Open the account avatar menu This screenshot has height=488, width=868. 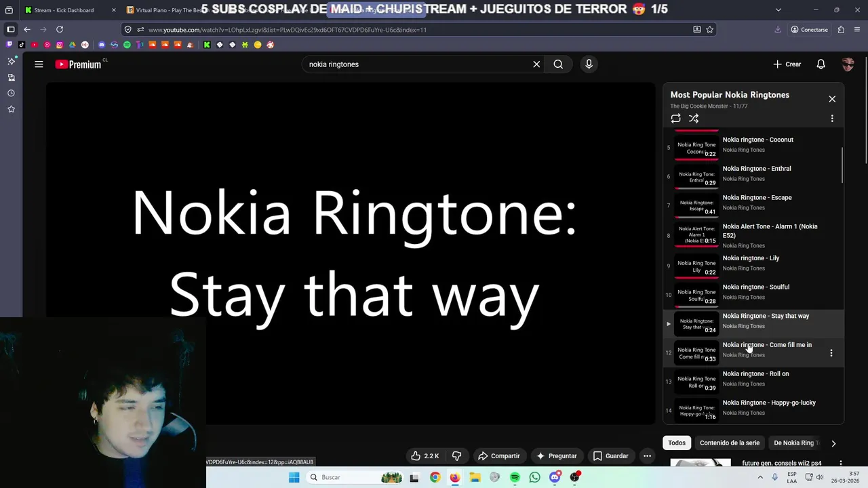click(848, 64)
